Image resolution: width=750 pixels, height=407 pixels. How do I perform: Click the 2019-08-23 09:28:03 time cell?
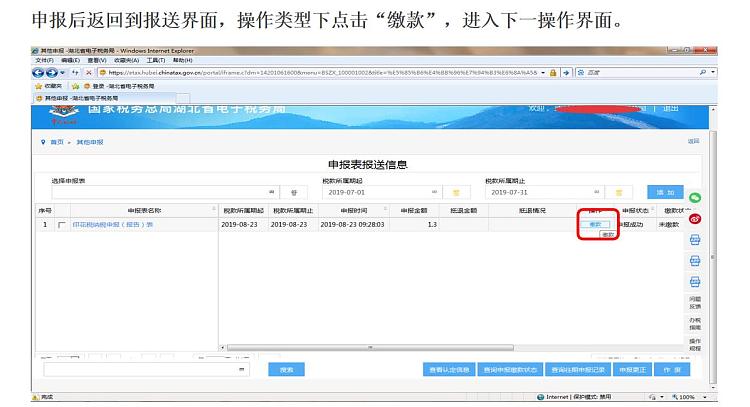click(x=353, y=224)
